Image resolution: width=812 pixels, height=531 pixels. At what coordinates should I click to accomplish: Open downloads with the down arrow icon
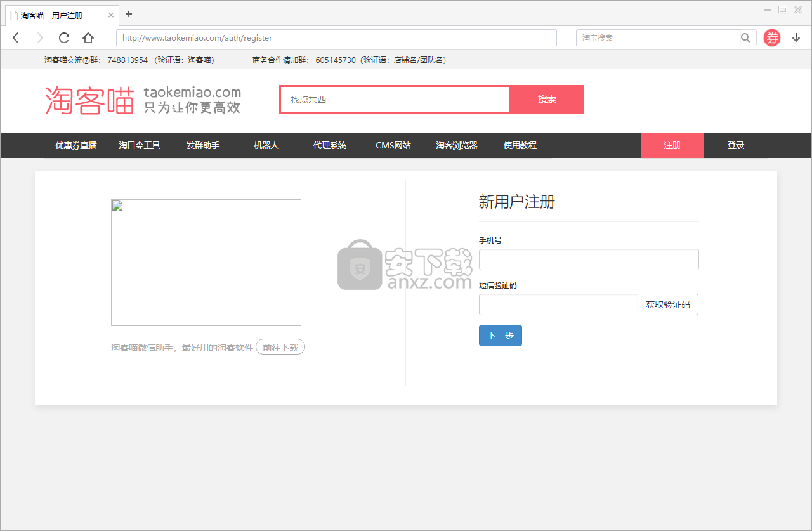tap(796, 37)
